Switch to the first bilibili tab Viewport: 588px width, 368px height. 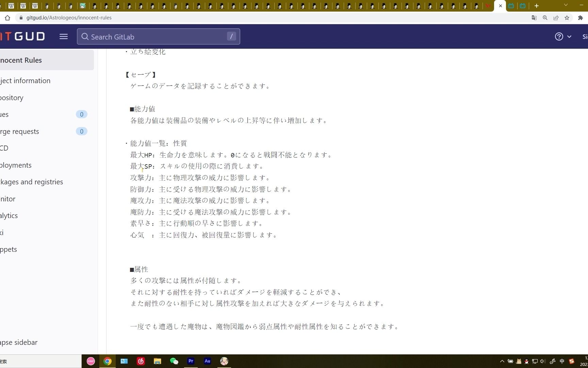(511, 6)
